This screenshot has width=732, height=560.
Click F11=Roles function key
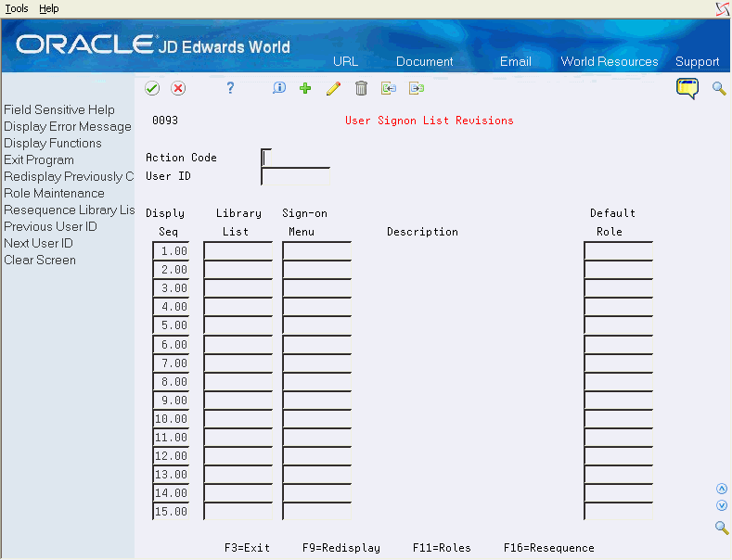coord(442,548)
